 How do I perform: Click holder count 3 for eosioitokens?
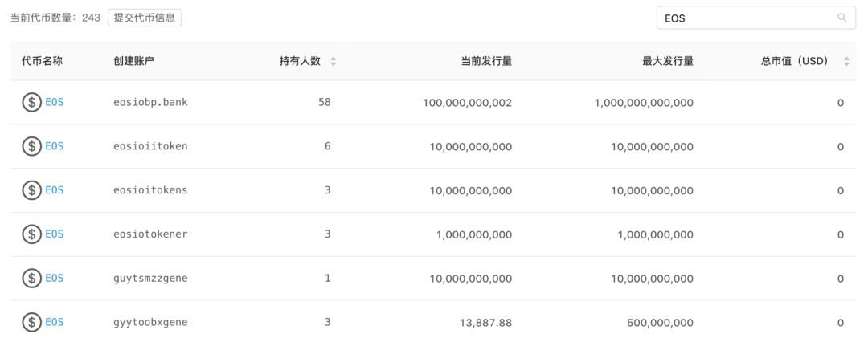coord(328,190)
